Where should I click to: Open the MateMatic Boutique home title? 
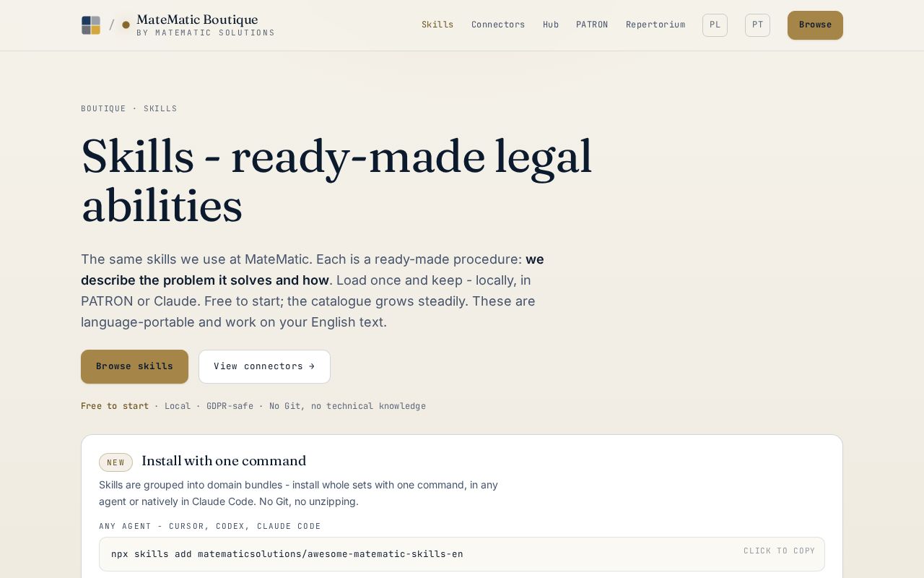tap(197, 20)
